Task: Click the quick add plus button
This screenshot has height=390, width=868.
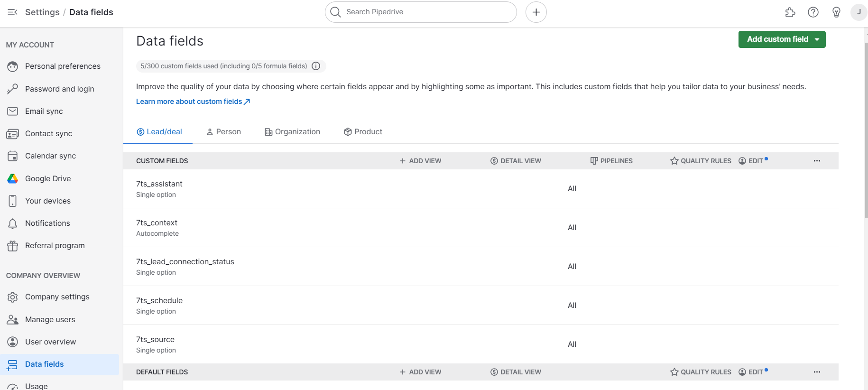Action: click(x=536, y=12)
